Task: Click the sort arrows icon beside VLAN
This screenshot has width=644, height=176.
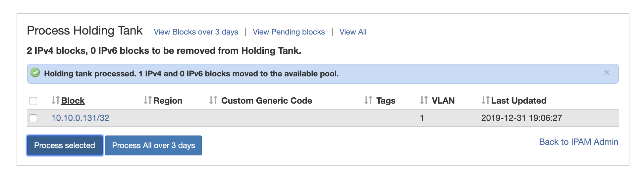Action: (x=424, y=100)
